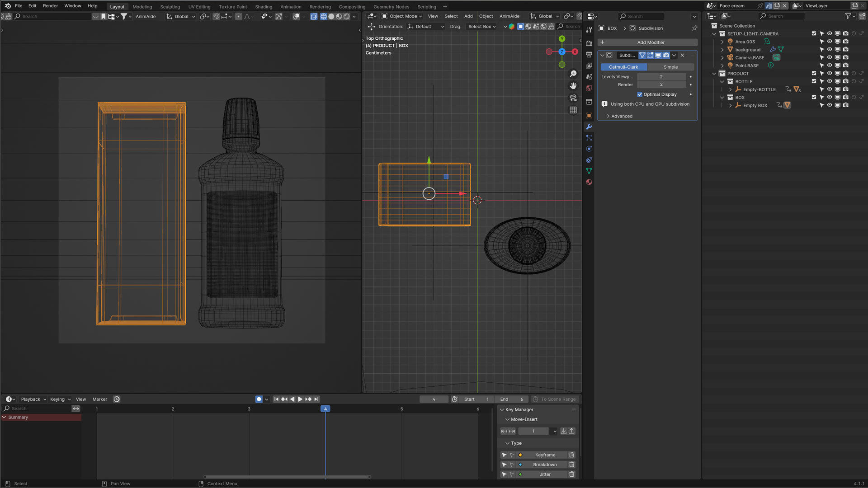This screenshot has width=868, height=488.
Task: Pin the BOX properties panel
Action: (694, 28)
